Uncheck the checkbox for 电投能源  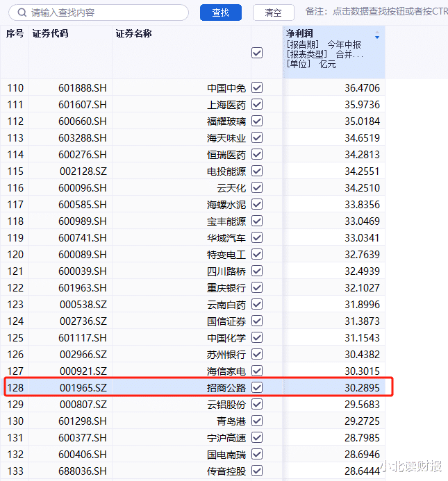click(x=257, y=171)
